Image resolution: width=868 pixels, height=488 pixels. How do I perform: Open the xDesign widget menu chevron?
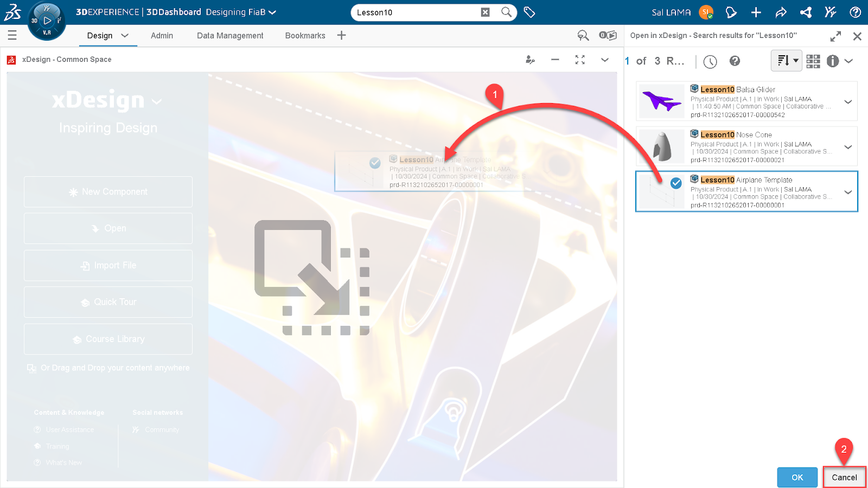[x=605, y=60]
